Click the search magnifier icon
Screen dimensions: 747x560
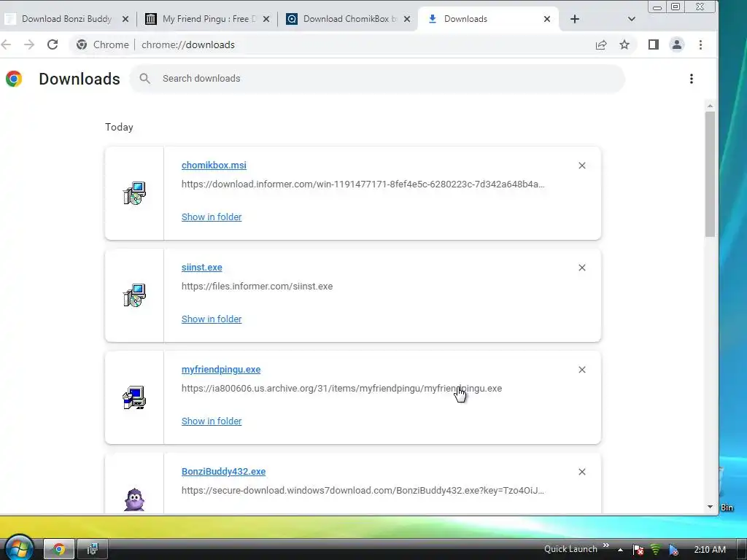pyautogui.click(x=145, y=79)
